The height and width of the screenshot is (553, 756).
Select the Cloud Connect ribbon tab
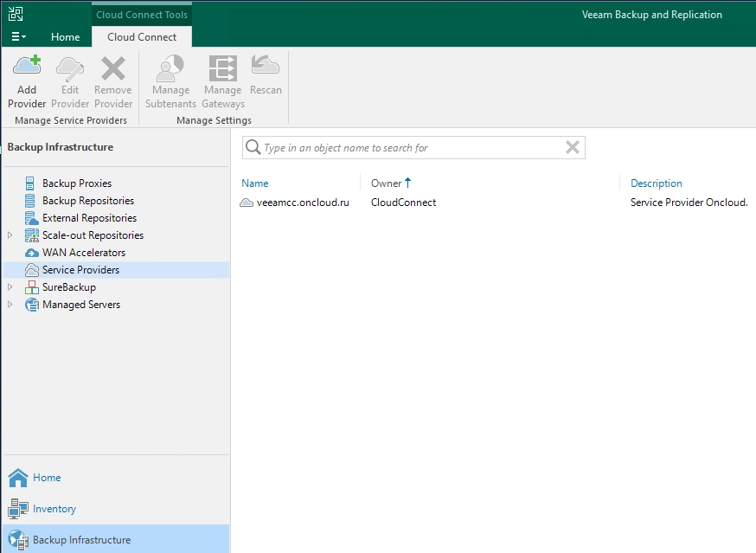(x=142, y=37)
